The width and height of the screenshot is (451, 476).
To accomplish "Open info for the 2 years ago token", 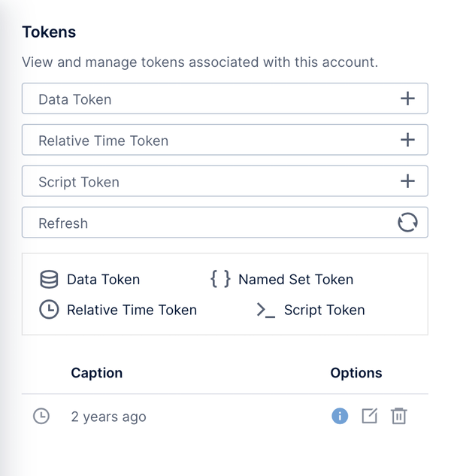I will pyautogui.click(x=340, y=416).
